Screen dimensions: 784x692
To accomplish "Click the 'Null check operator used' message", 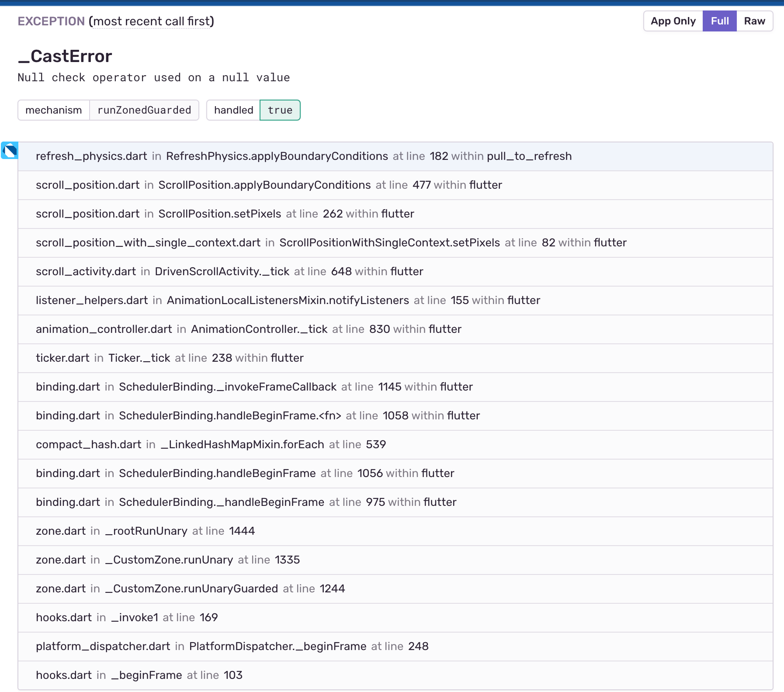I will click(154, 78).
